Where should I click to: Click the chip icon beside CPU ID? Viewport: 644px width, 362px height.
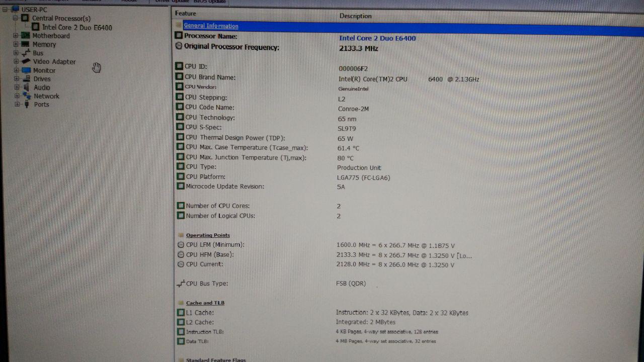tap(180, 66)
